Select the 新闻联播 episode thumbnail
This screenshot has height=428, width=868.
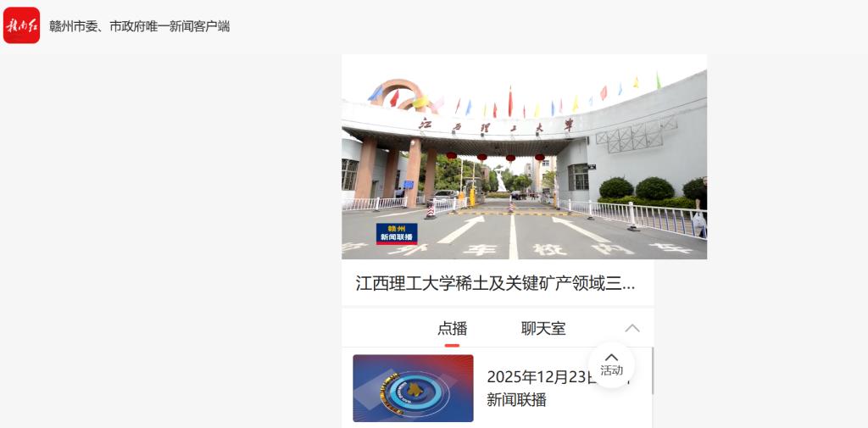click(413, 388)
